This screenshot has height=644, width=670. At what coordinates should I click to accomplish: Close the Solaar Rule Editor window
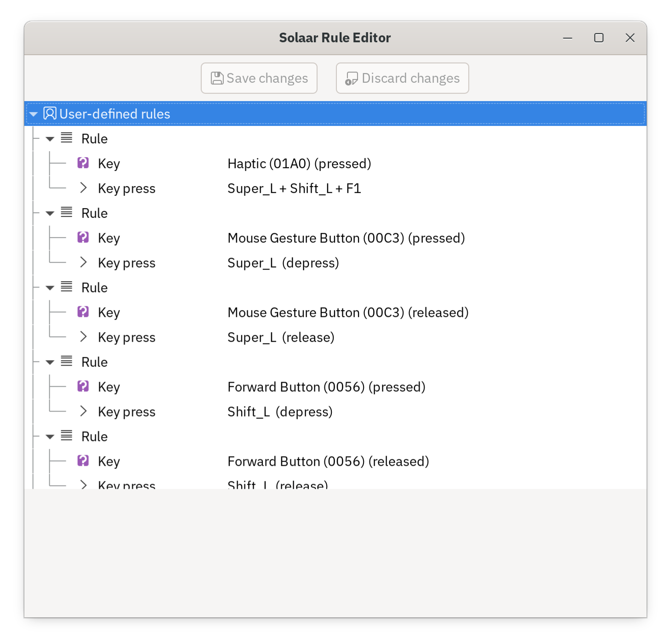[x=630, y=38]
